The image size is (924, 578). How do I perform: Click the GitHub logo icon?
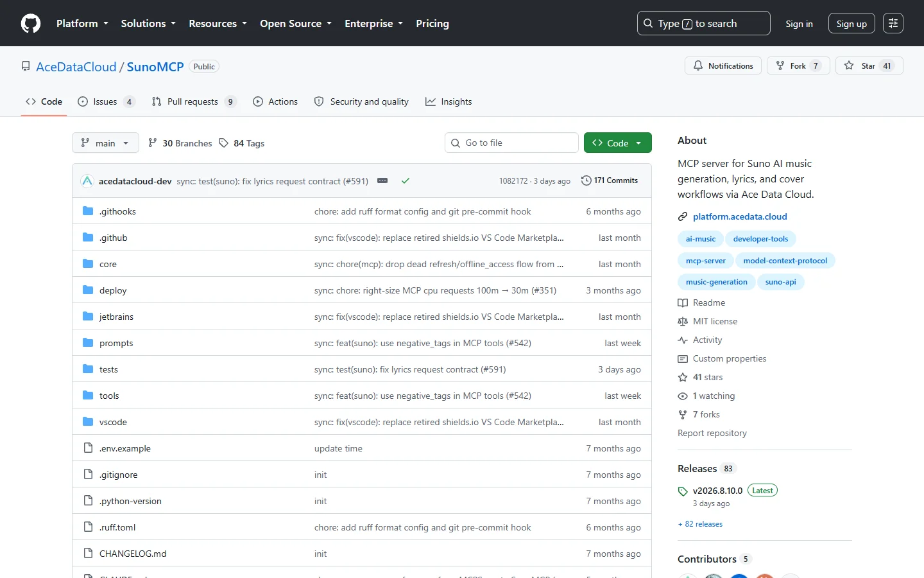(31, 23)
